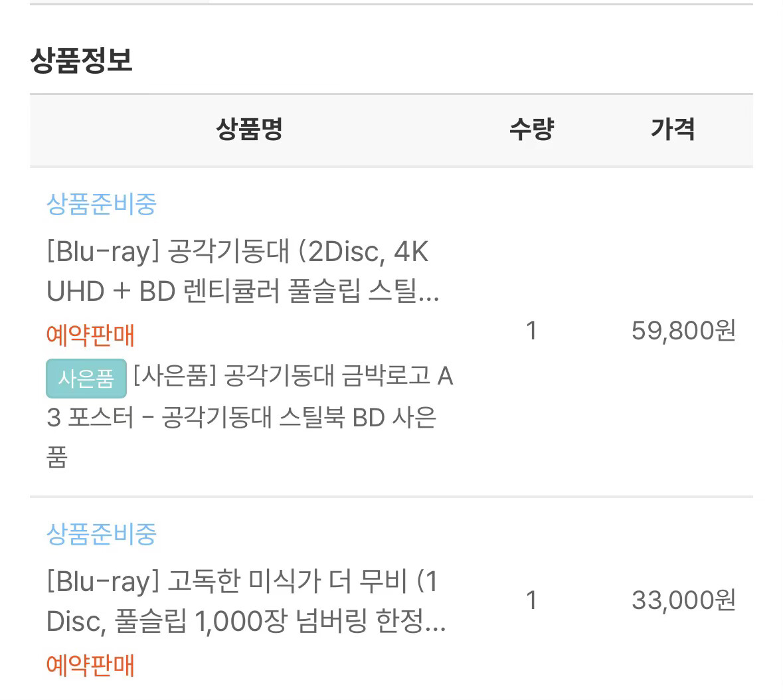Click the quantity 1 for 고독한 미식가
This screenshot has width=783, height=700.
(x=532, y=600)
